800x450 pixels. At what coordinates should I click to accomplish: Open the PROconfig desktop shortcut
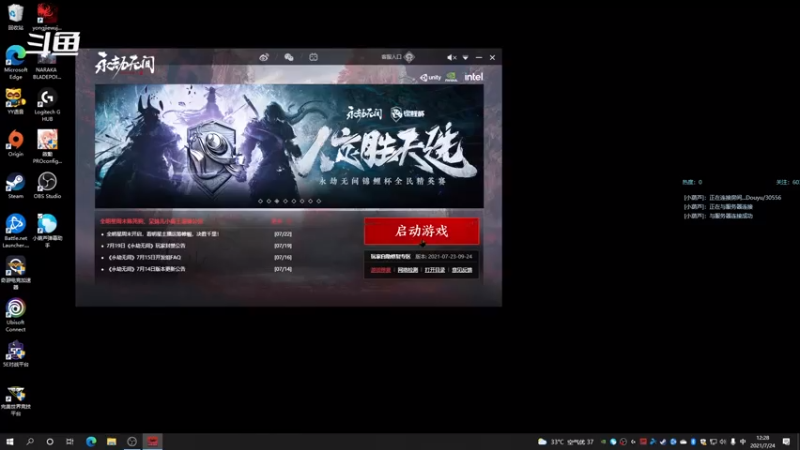47,146
